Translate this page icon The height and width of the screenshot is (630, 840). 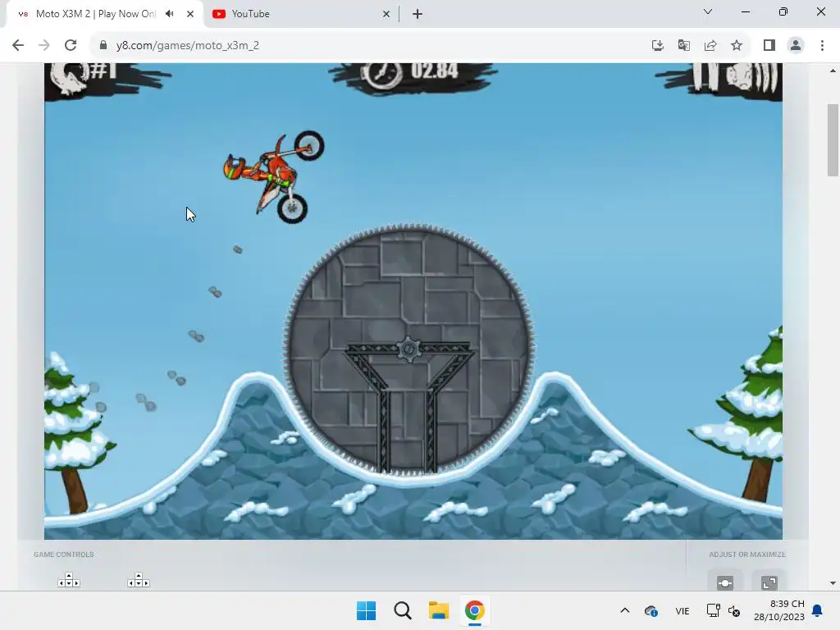pyautogui.click(x=683, y=45)
